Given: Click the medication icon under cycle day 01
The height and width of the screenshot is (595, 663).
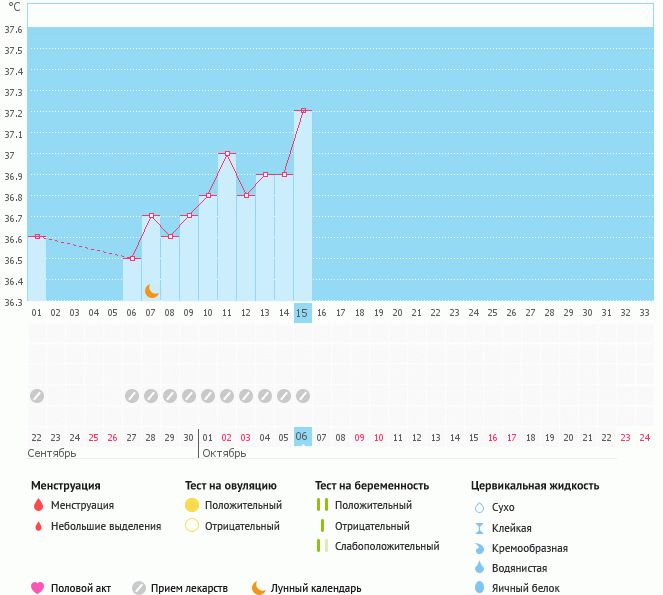Looking at the screenshot, I should click(x=37, y=396).
